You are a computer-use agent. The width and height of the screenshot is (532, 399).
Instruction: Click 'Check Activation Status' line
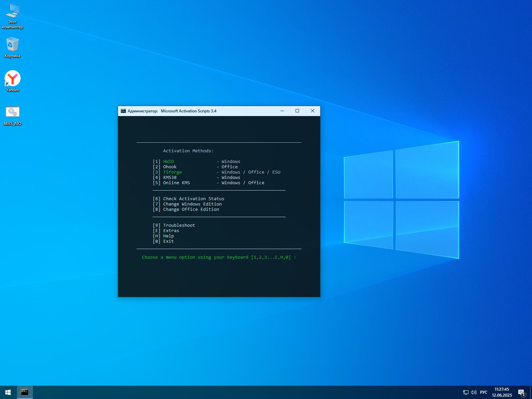pos(189,199)
